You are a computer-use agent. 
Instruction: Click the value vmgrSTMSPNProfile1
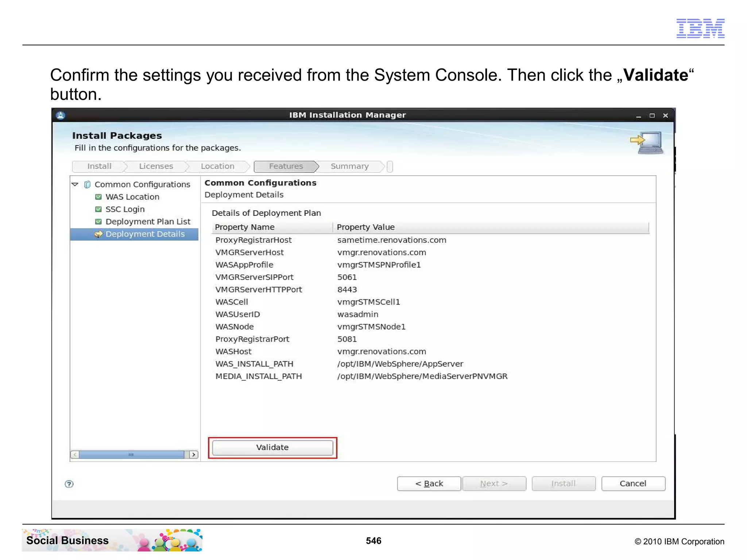(x=379, y=265)
